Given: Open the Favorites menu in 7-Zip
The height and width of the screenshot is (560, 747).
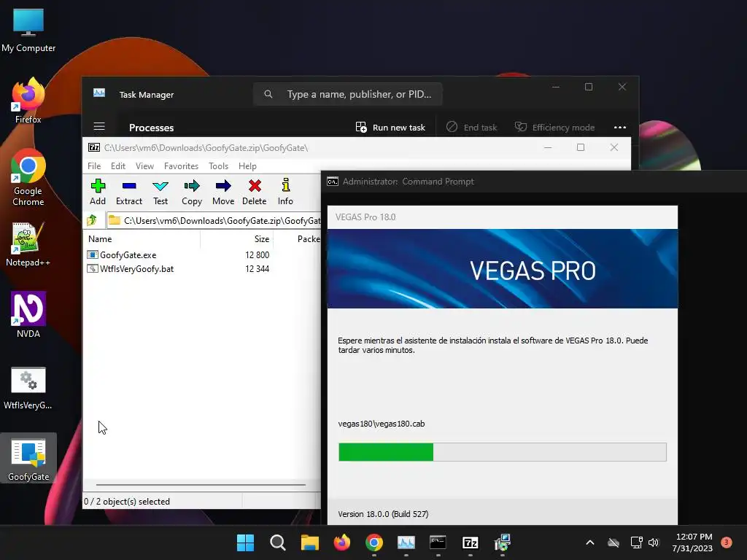Looking at the screenshot, I should pyautogui.click(x=181, y=166).
